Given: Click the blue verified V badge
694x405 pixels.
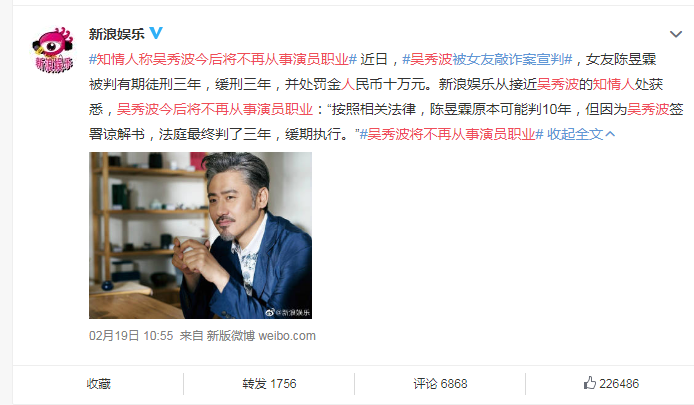Looking at the screenshot, I should [156, 33].
